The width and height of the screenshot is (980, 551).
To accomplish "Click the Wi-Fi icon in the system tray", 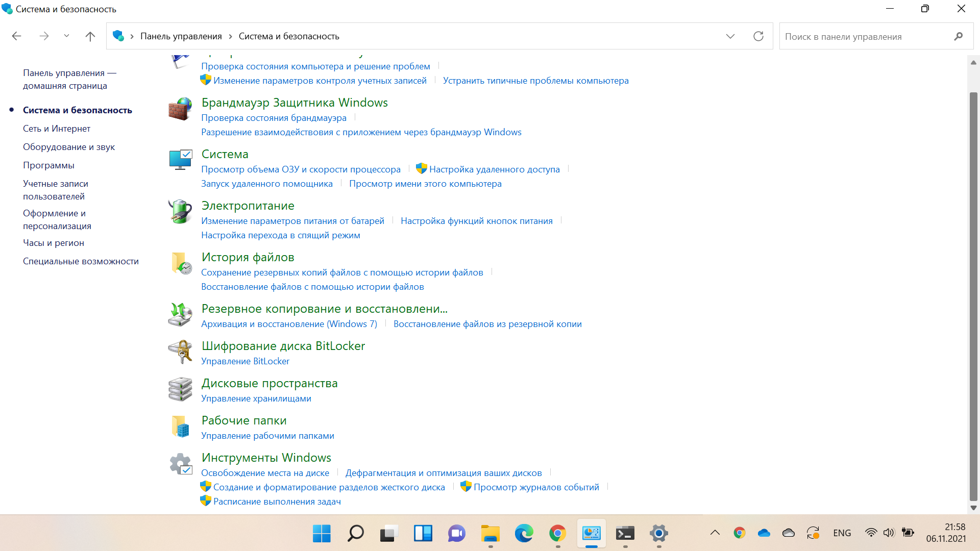I will point(871,533).
